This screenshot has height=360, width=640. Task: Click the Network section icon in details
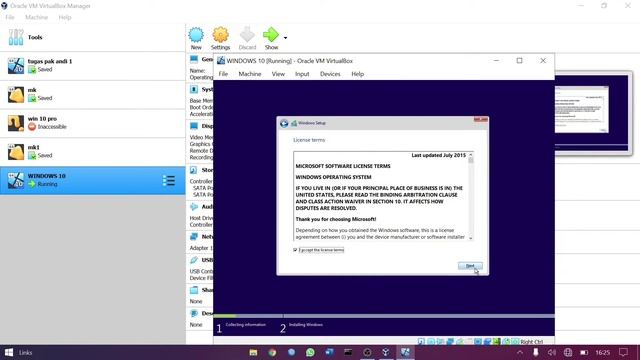point(194,236)
